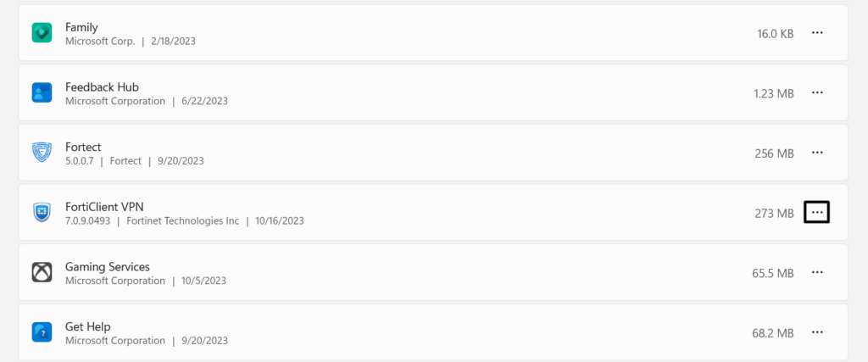
Task: Click the Gaming Services Xbox icon
Action: [42, 272]
